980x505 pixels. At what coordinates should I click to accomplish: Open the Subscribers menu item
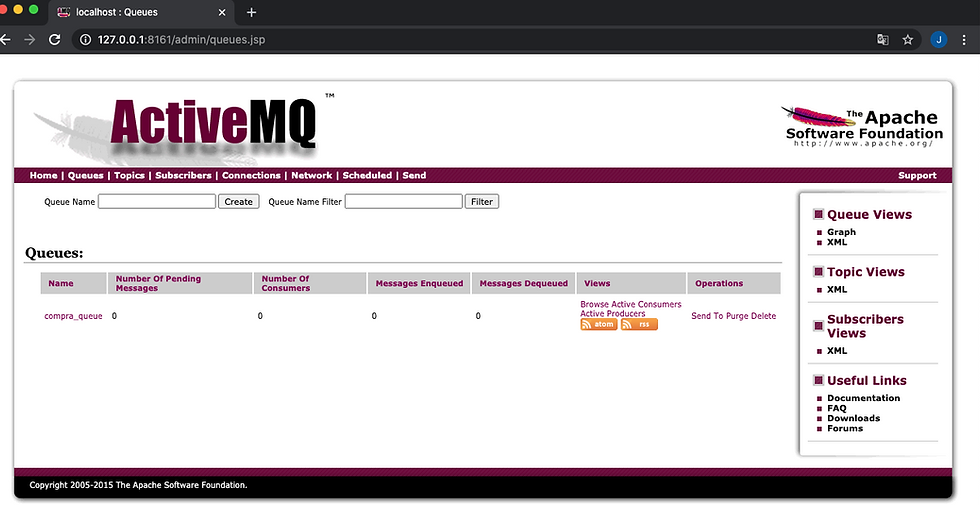pyautogui.click(x=183, y=176)
